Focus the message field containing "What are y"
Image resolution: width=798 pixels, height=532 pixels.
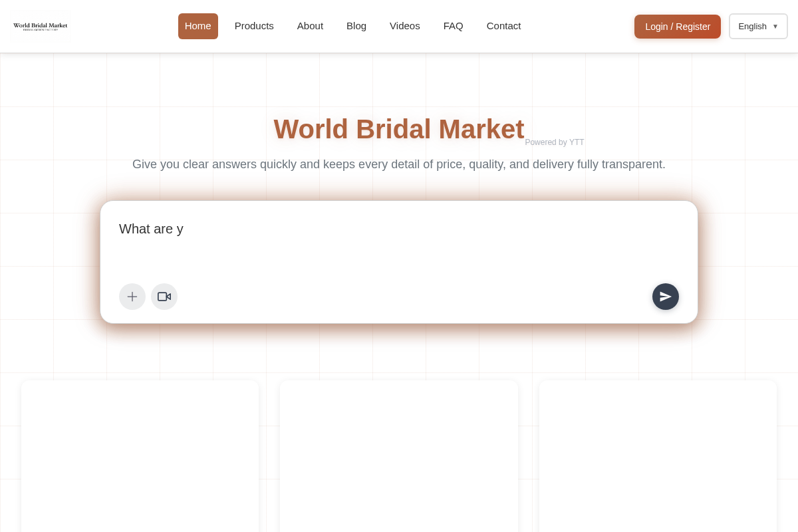click(x=399, y=243)
